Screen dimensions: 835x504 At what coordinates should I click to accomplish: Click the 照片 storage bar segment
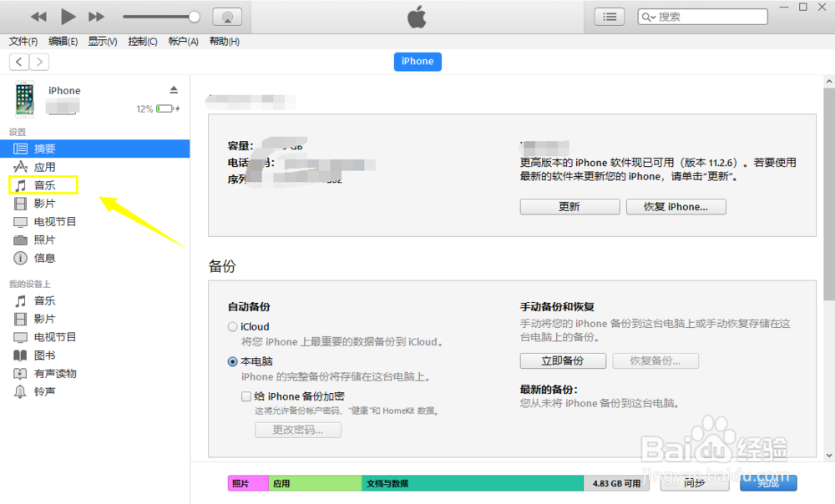point(248,483)
